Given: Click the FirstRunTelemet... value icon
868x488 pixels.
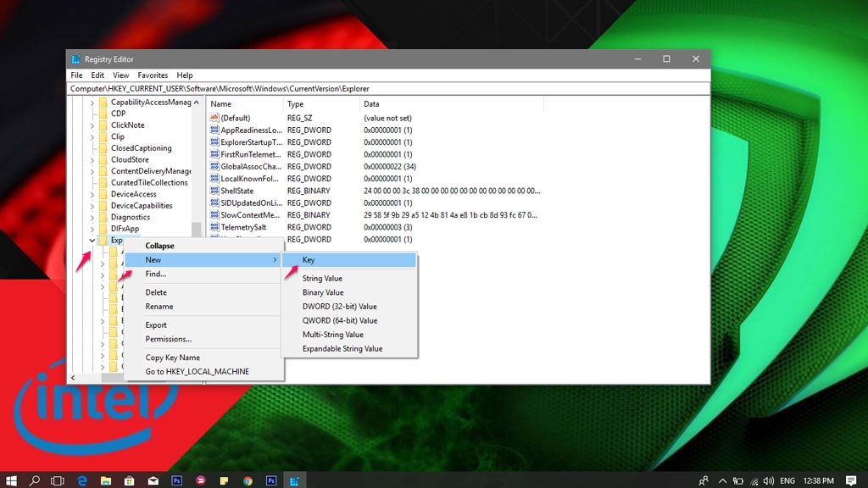Looking at the screenshot, I should click(x=214, y=154).
